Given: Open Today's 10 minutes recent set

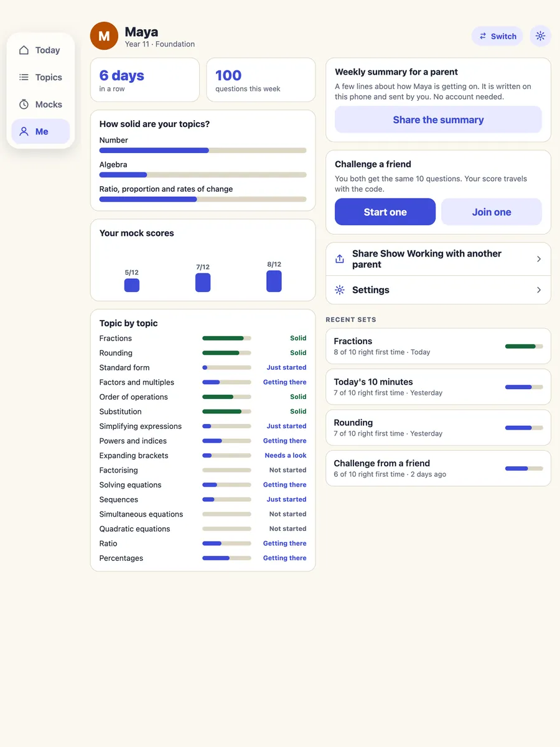Looking at the screenshot, I should [438, 387].
